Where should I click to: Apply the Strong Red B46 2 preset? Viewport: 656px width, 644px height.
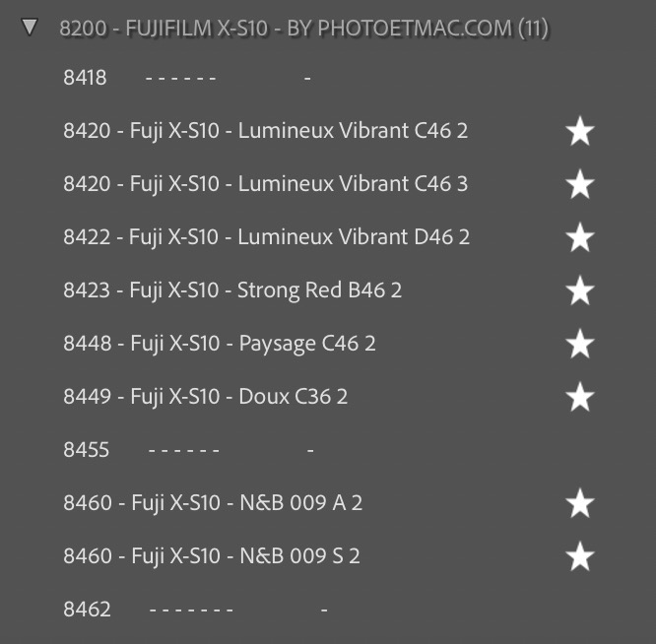(x=232, y=290)
